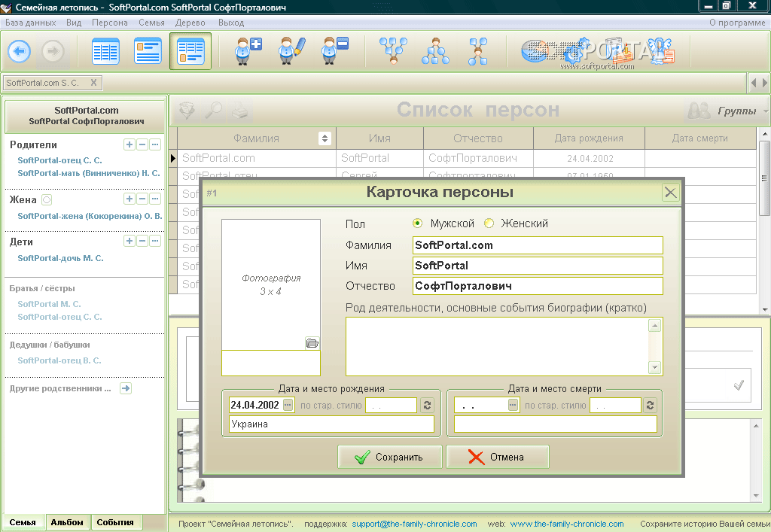The height and width of the screenshot is (532, 771).
Task: Open the descendants tree icon
Action: tap(393, 51)
